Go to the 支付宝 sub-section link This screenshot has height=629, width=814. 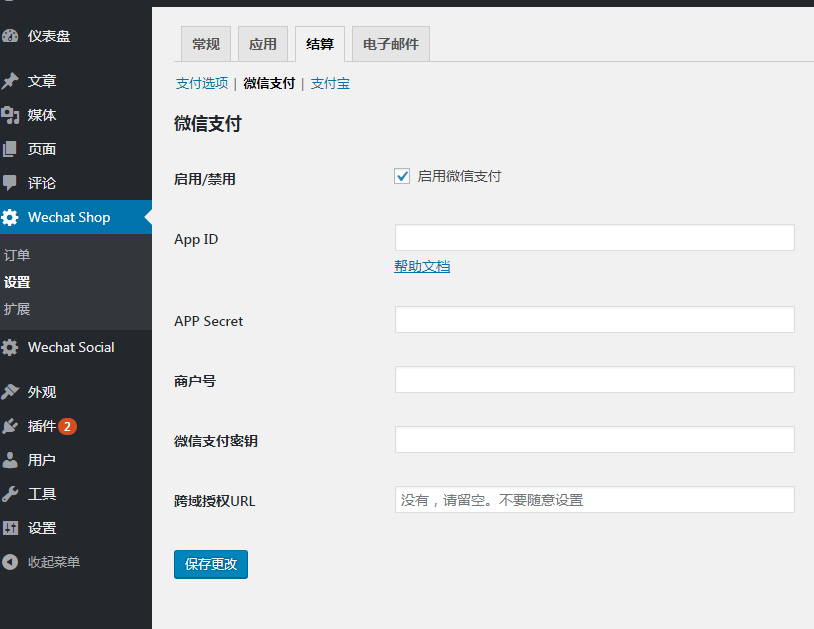pyautogui.click(x=330, y=83)
